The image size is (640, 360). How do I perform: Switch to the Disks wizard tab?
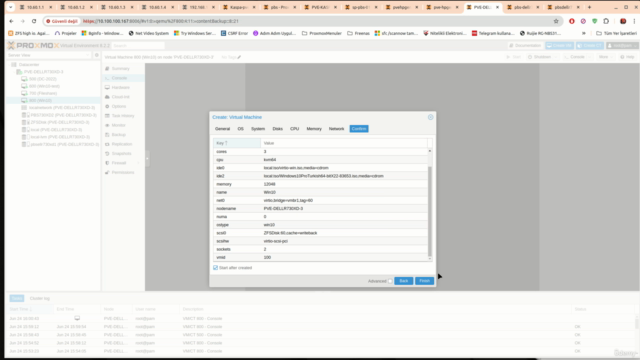click(278, 129)
